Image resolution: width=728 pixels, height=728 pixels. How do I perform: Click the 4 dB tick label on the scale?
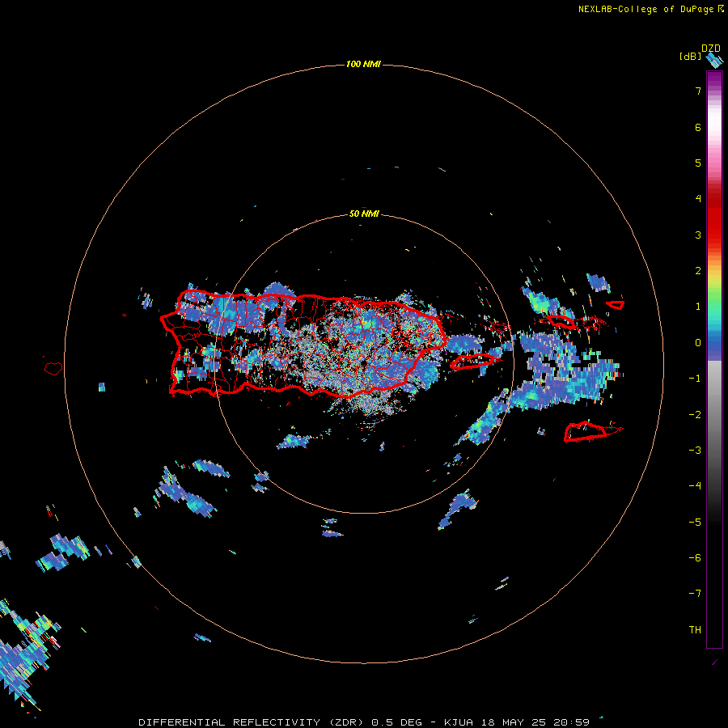coord(698,199)
